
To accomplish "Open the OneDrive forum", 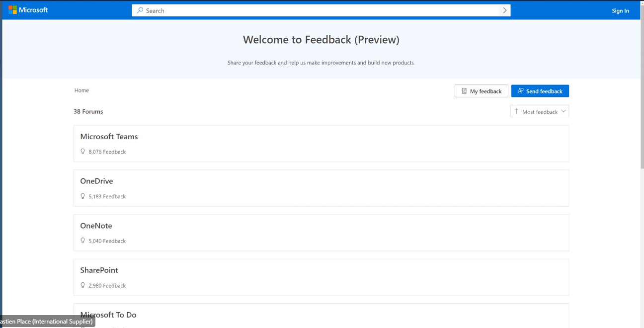I will (321, 188).
